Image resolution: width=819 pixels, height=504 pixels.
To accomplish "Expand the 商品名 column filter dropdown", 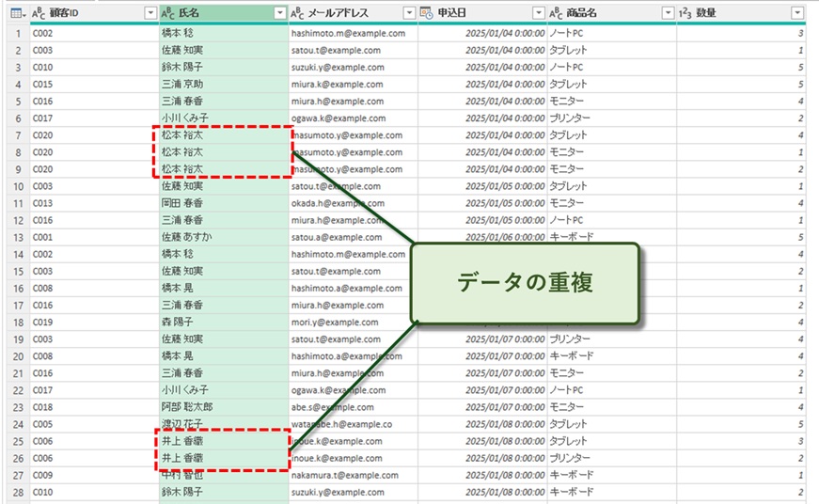I will point(668,13).
